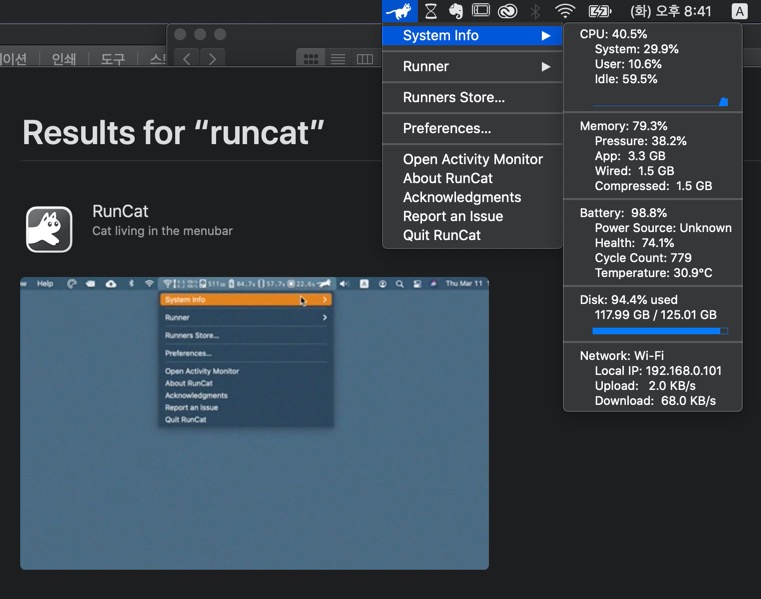Select Quit RunCat

pyautogui.click(x=472, y=235)
